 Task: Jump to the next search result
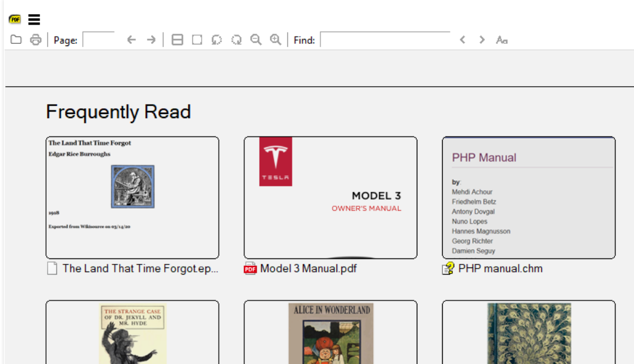tap(482, 40)
